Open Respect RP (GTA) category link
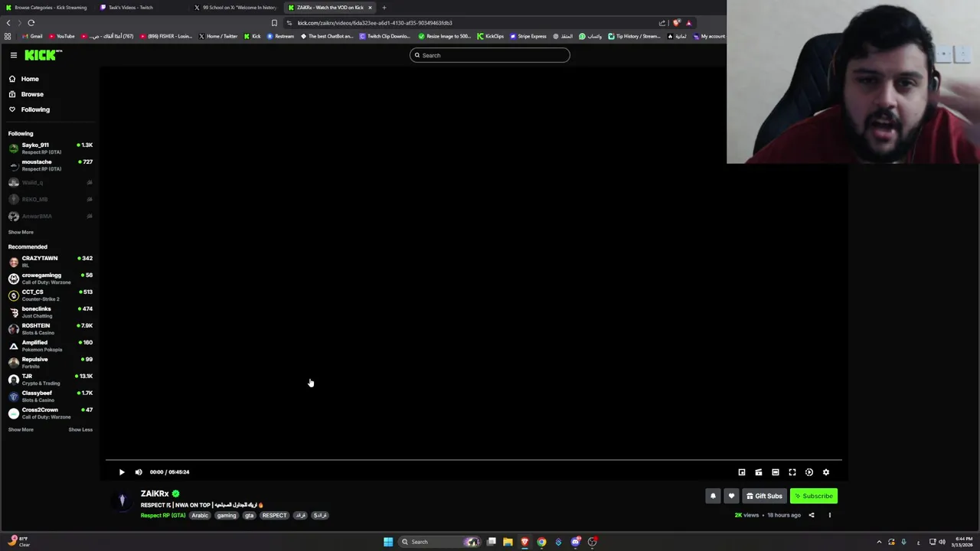 click(x=163, y=515)
